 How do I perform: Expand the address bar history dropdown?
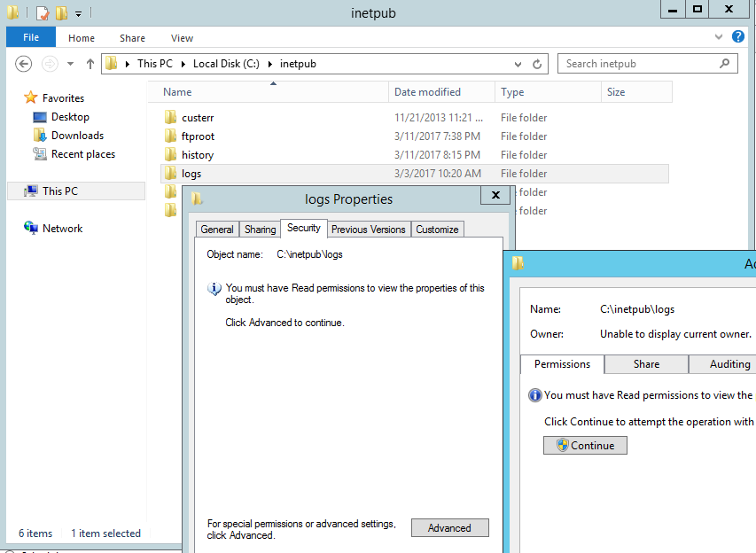518,64
